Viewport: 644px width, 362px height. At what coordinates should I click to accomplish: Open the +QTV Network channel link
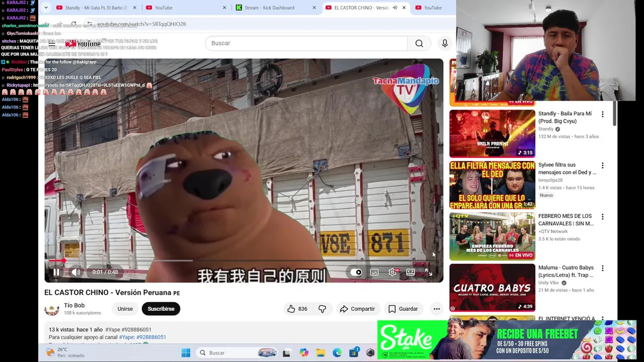coord(553,231)
